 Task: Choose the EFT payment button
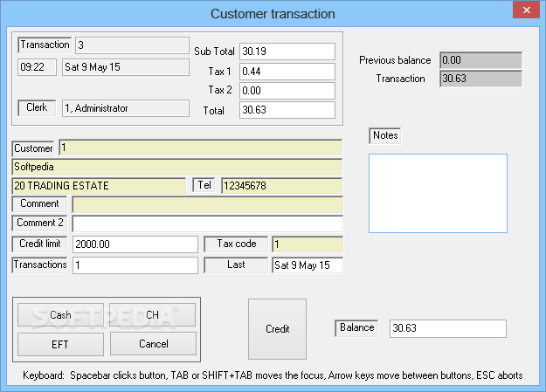click(x=60, y=344)
